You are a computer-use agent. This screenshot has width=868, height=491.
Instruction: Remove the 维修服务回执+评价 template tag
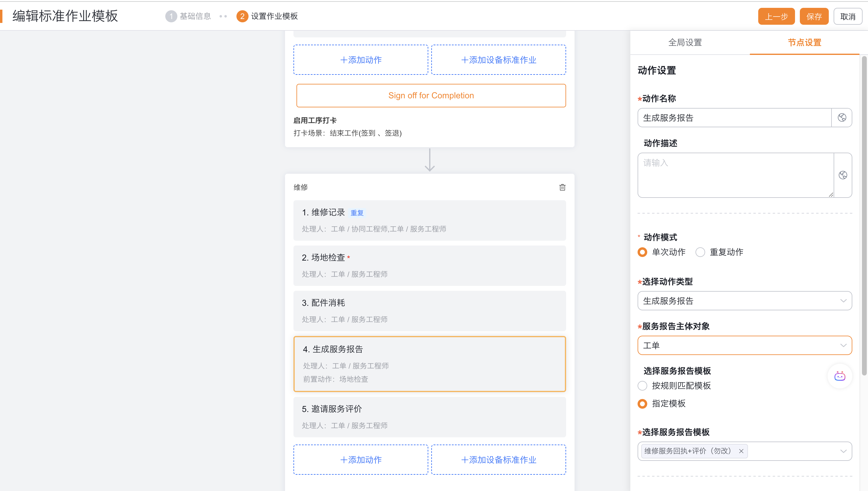pyautogui.click(x=741, y=451)
